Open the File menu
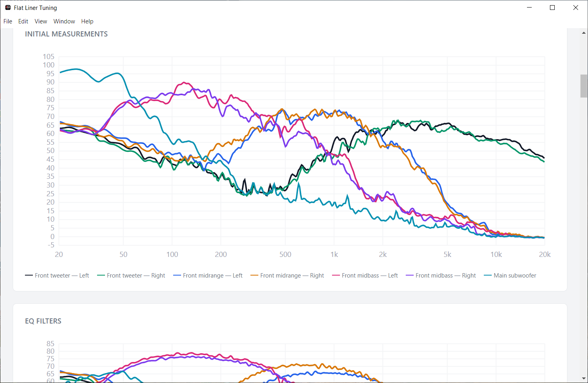Screen dimensions: 588x383 coord(8,21)
